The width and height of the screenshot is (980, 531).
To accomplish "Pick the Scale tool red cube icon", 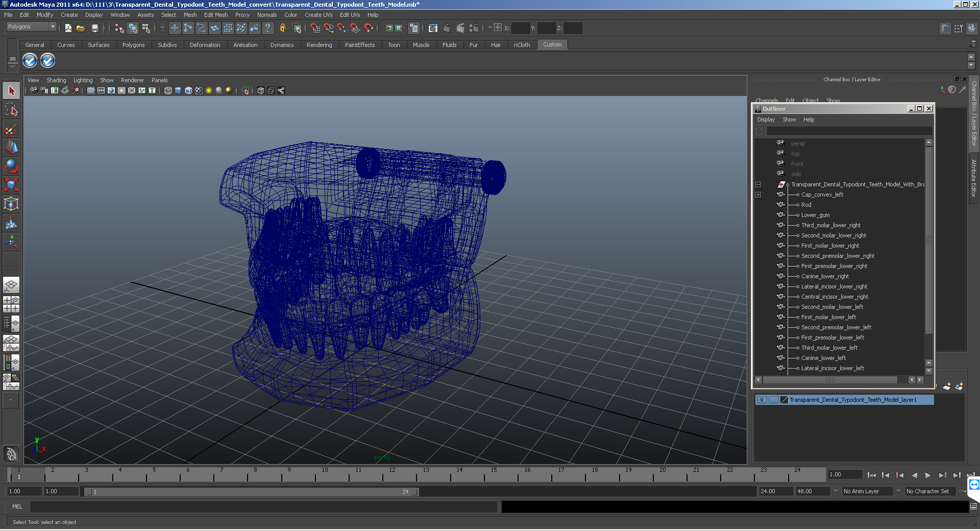I will click(x=11, y=184).
